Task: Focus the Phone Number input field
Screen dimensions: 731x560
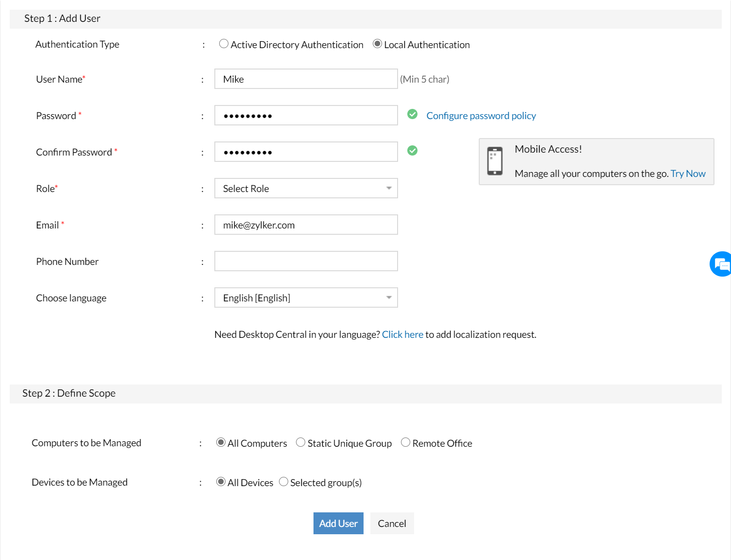Action: pyautogui.click(x=306, y=262)
